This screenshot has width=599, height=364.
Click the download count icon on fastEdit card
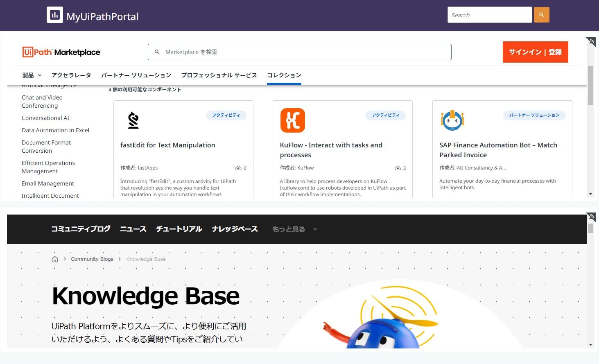tap(238, 168)
